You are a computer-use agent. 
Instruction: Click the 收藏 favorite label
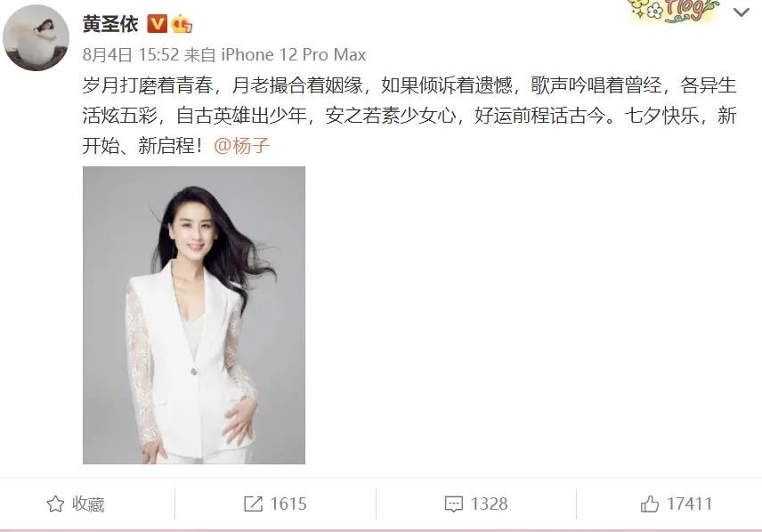click(88, 504)
